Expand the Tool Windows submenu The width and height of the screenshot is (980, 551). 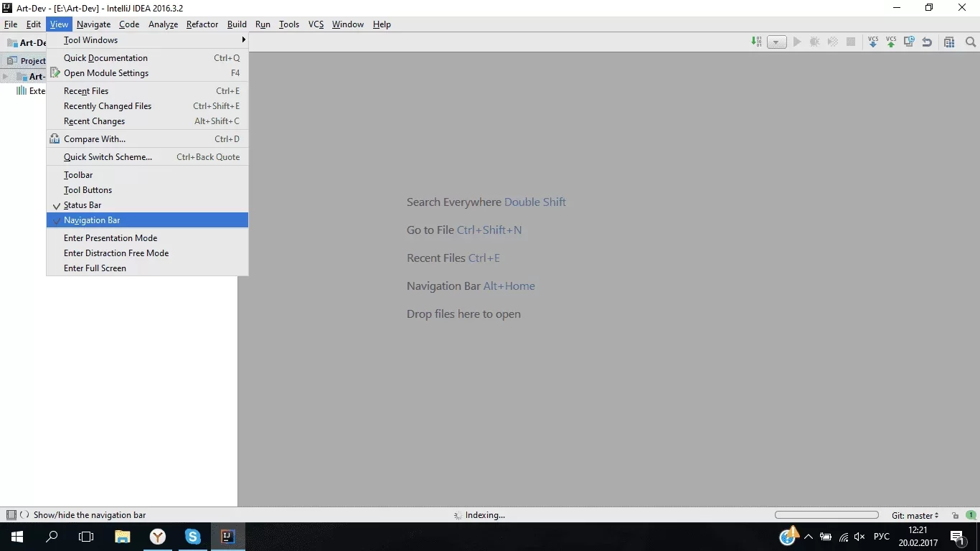[x=147, y=40]
